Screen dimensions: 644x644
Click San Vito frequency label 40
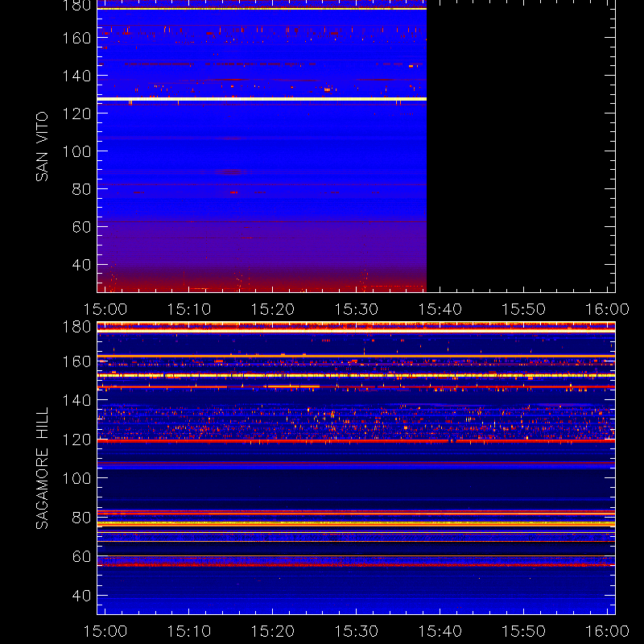click(81, 265)
